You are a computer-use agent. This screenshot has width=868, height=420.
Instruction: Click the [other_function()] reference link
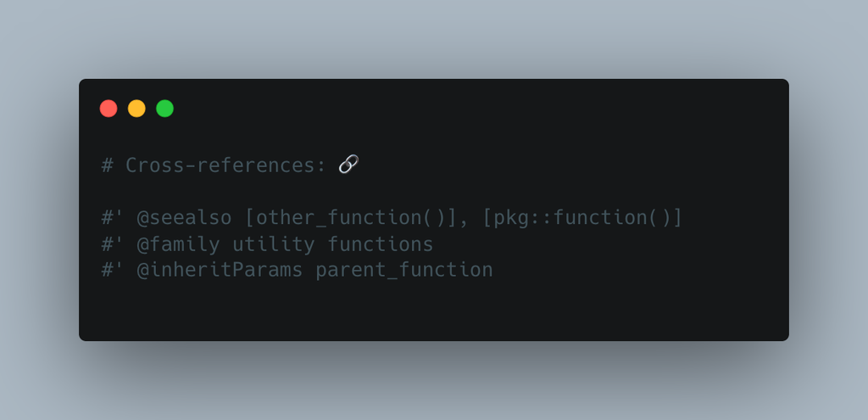coord(352,218)
